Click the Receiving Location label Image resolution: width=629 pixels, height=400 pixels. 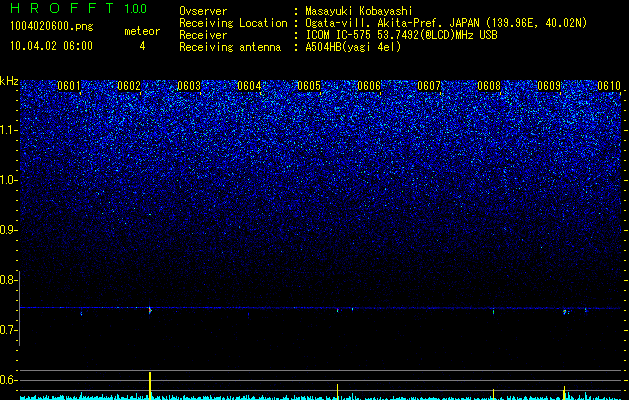click(233, 23)
